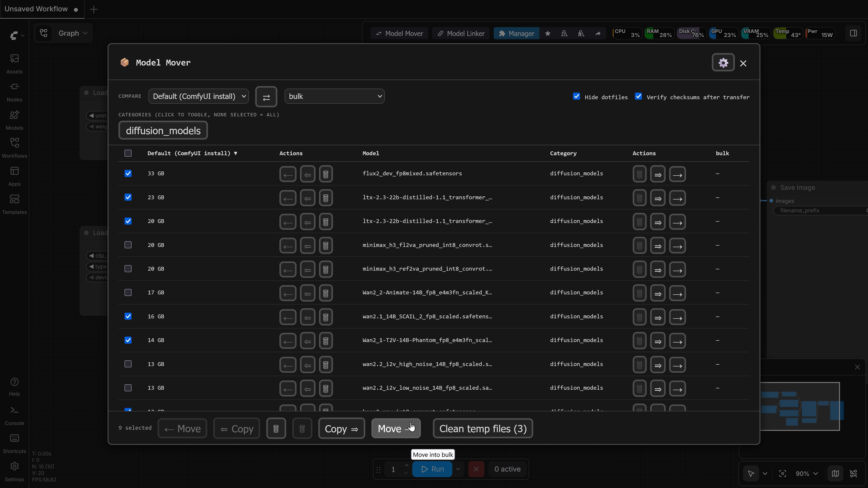868x488 pixels.
Task: Toggle Hide dotfiles checkbox
Action: point(577,96)
